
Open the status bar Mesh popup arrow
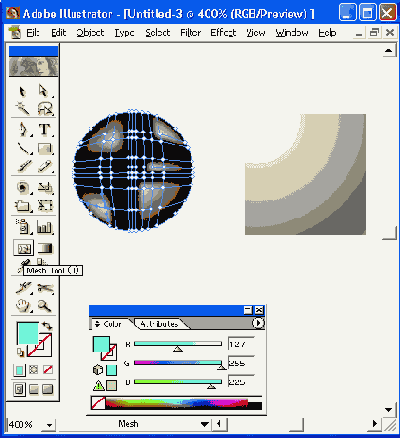pyautogui.click(x=205, y=424)
